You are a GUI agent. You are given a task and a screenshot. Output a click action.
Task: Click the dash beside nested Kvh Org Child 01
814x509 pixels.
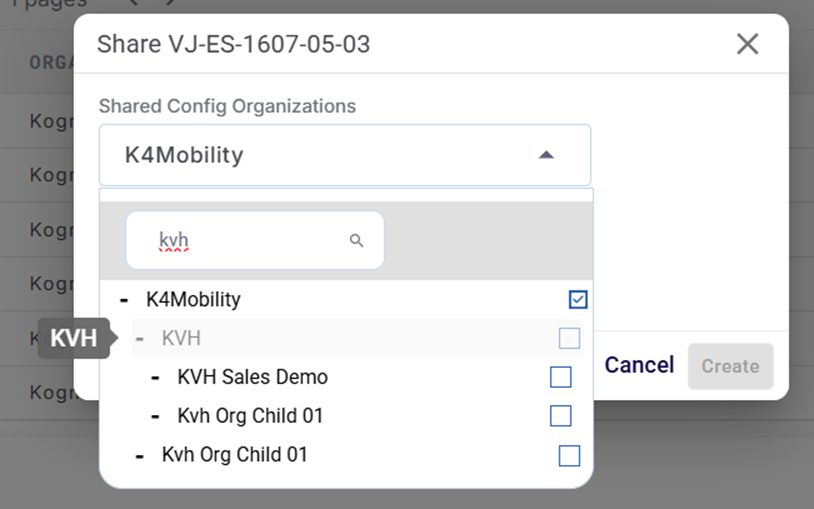click(155, 416)
